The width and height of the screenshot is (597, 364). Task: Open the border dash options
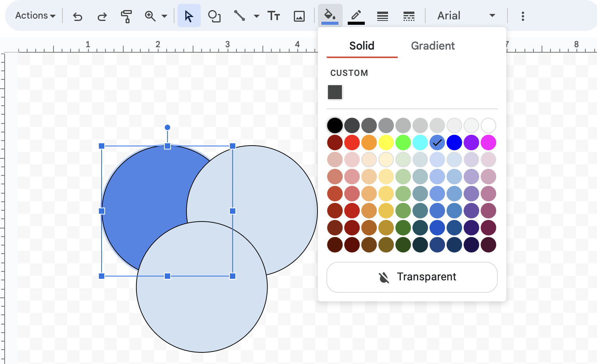pos(409,16)
